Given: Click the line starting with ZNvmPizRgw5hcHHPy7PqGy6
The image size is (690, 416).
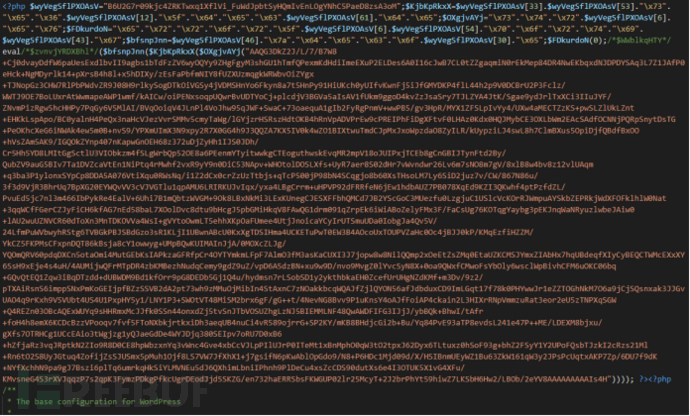Looking at the screenshot, I should pos(318,108).
